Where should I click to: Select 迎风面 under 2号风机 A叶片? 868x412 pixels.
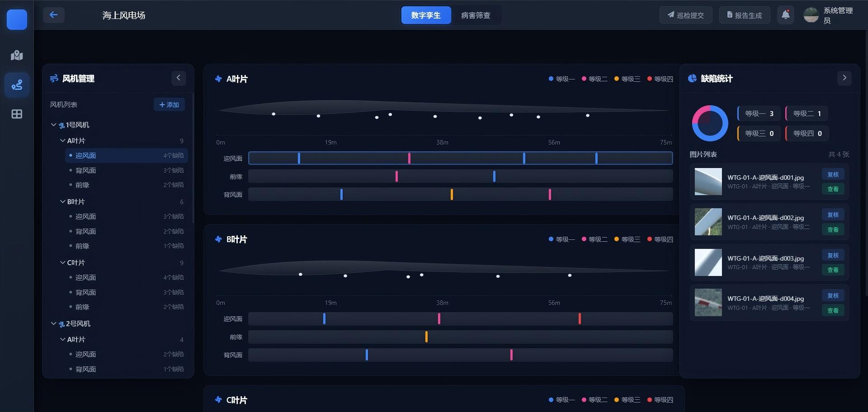pyautogui.click(x=127, y=354)
